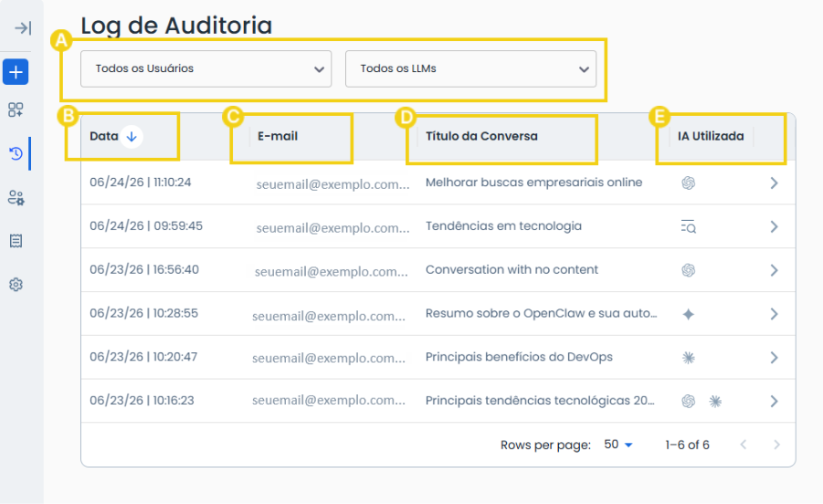
Task: Open the Todos os Usuários dropdown
Action: (x=206, y=68)
